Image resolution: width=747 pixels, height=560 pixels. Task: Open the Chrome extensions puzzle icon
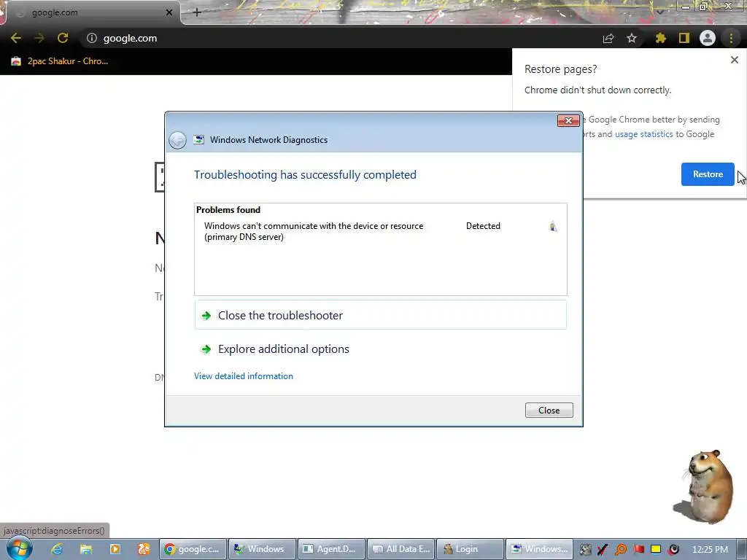coord(660,38)
